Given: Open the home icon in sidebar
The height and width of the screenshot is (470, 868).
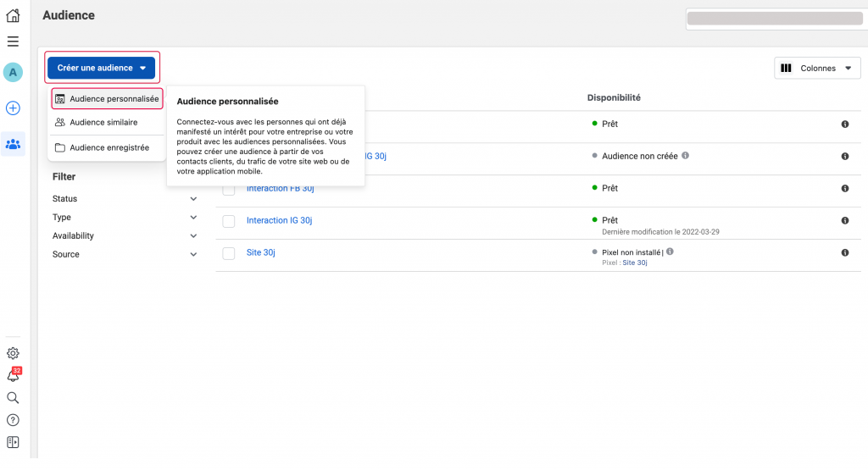Looking at the screenshot, I should tap(13, 15).
